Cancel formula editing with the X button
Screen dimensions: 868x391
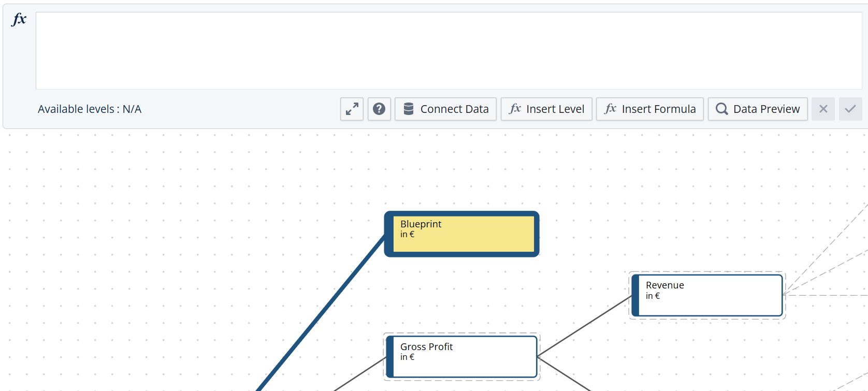[x=823, y=109]
